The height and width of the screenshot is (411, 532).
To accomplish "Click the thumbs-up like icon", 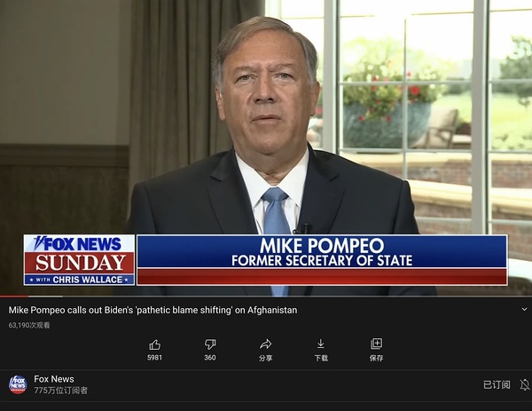I will pos(154,344).
